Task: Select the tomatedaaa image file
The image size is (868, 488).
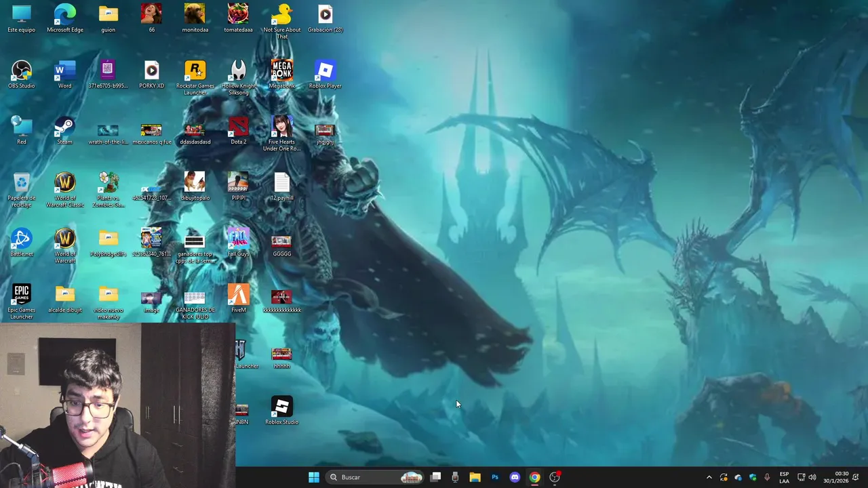Action: (238, 18)
